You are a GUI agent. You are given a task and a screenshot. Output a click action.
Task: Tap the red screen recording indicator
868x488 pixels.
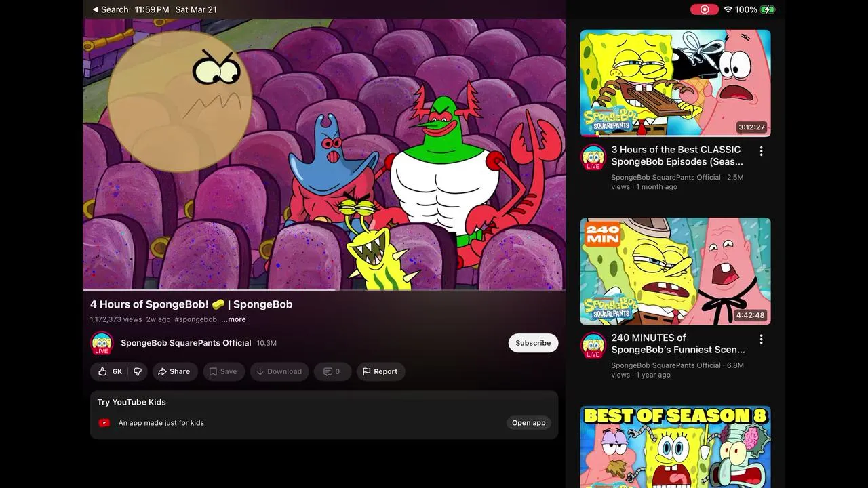pyautogui.click(x=704, y=9)
